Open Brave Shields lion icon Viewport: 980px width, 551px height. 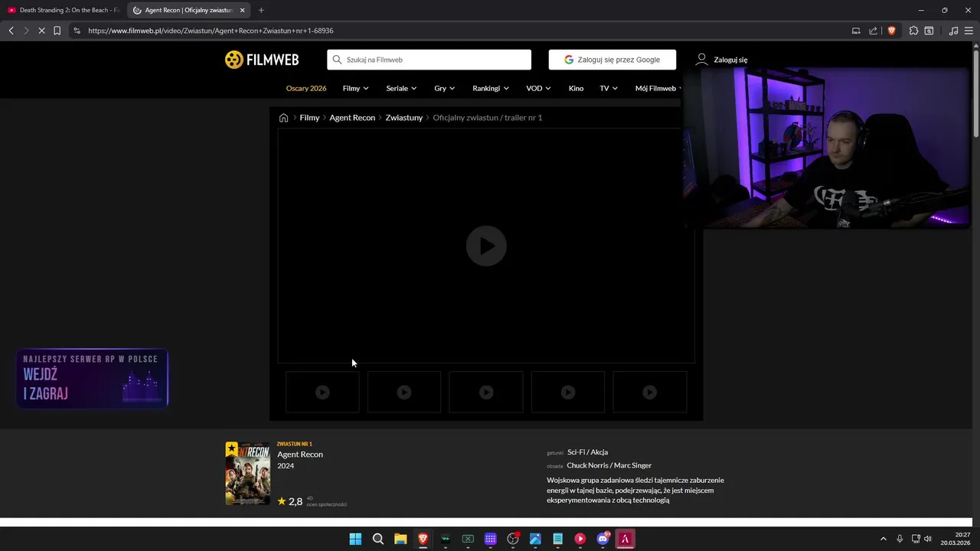(891, 31)
